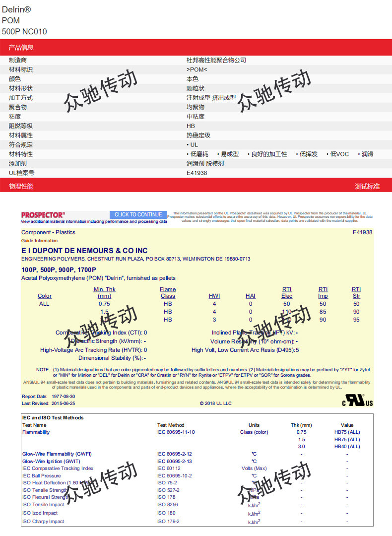
Task: Click the HAI column header link
Action: pos(251,296)
